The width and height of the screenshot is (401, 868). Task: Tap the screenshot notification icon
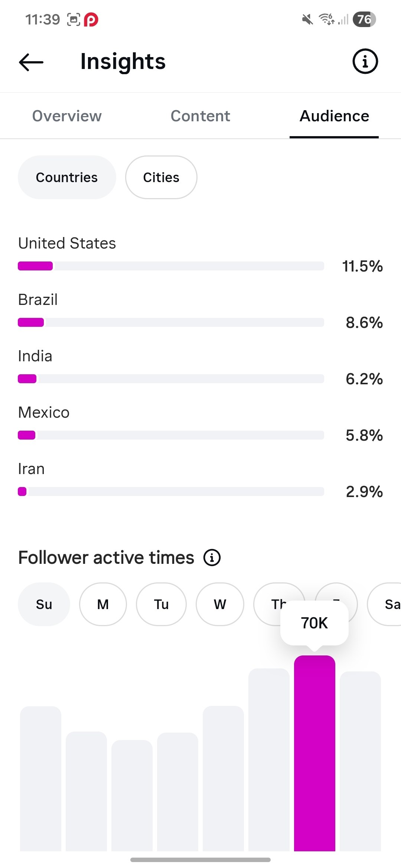click(x=74, y=19)
